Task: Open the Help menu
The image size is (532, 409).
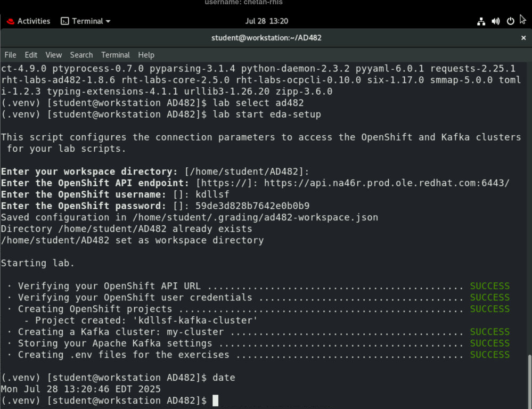Action: coord(146,55)
